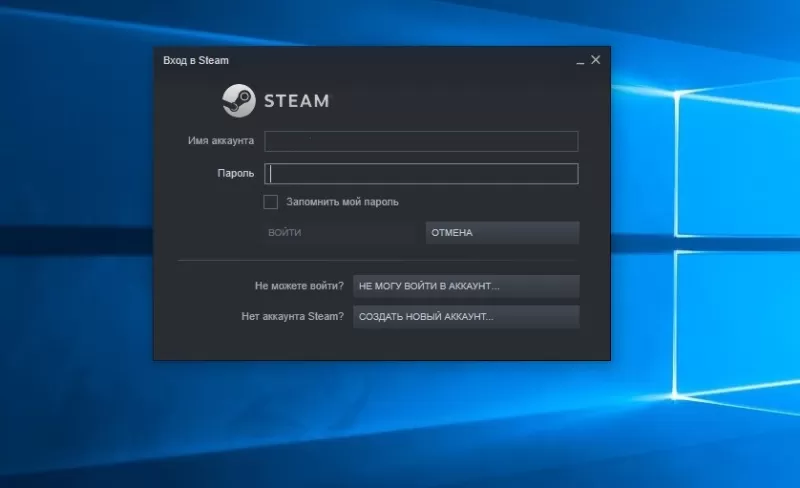Click the ОТМЕНА cancel button
This screenshot has height=488, width=800.
[x=503, y=233]
